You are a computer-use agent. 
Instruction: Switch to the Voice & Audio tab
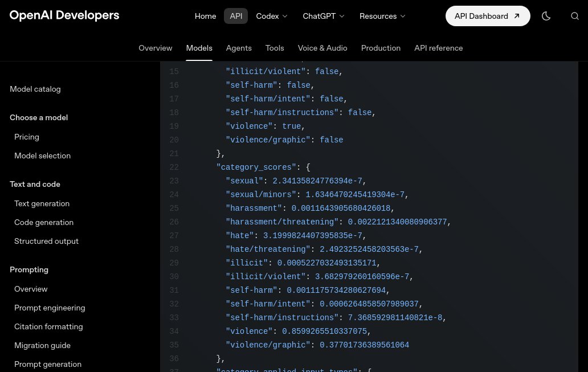(x=322, y=48)
